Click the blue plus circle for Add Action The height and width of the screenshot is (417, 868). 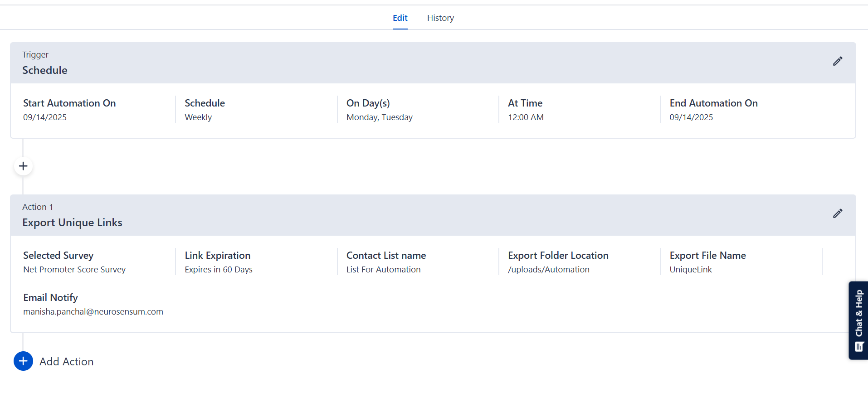(23, 361)
